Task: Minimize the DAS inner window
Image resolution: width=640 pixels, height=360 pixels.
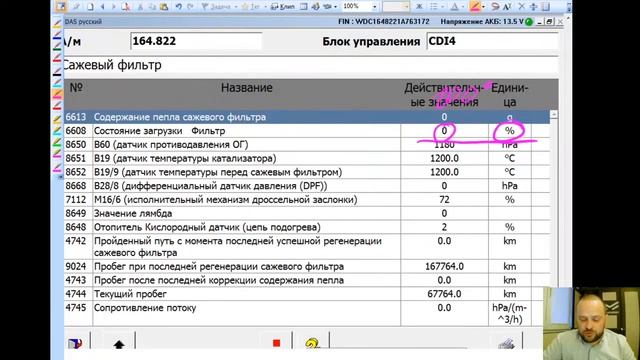Action: [x=539, y=22]
